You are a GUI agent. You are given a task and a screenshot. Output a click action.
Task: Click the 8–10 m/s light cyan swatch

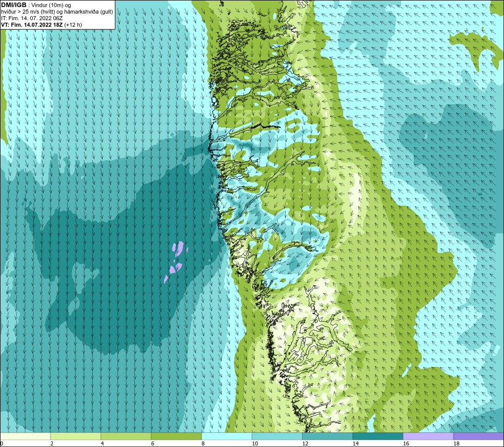point(227,436)
